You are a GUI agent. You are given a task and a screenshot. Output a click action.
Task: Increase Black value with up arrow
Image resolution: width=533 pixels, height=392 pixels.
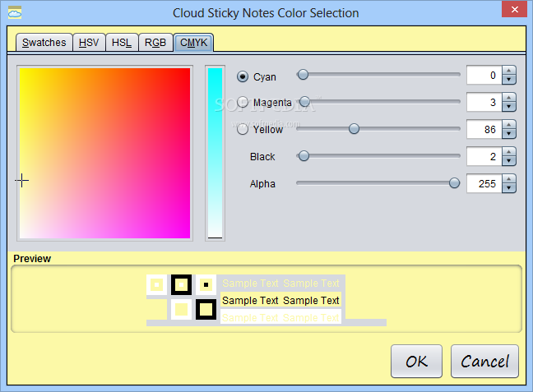509,152
